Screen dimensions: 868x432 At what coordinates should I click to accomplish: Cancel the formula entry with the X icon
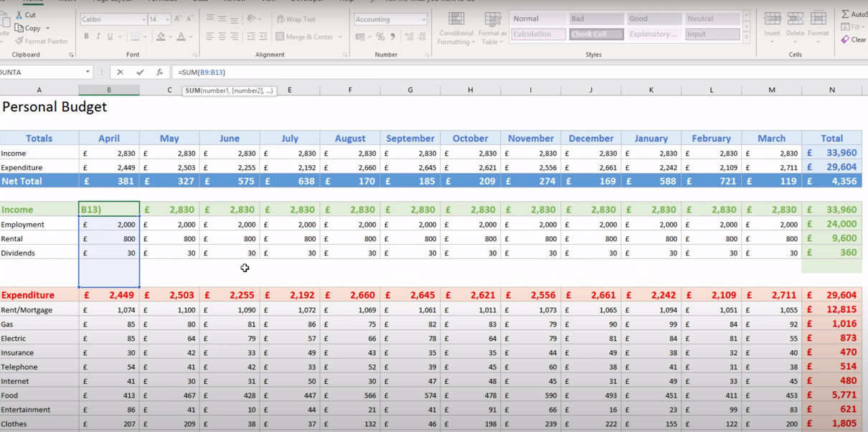[x=120, y=72]
